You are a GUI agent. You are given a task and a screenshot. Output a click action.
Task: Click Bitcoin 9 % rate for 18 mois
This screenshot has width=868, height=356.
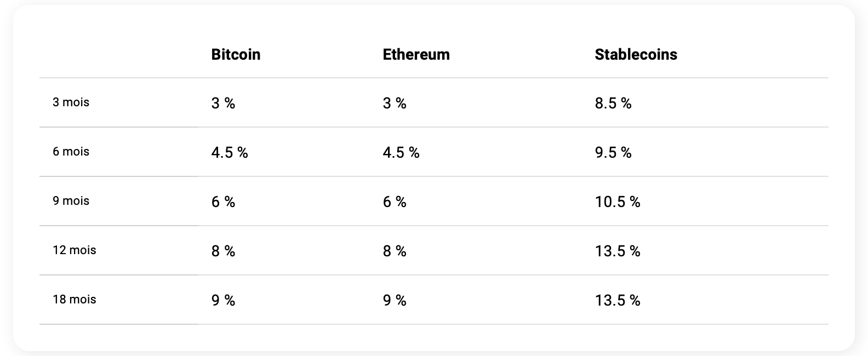tap(223, 300)
